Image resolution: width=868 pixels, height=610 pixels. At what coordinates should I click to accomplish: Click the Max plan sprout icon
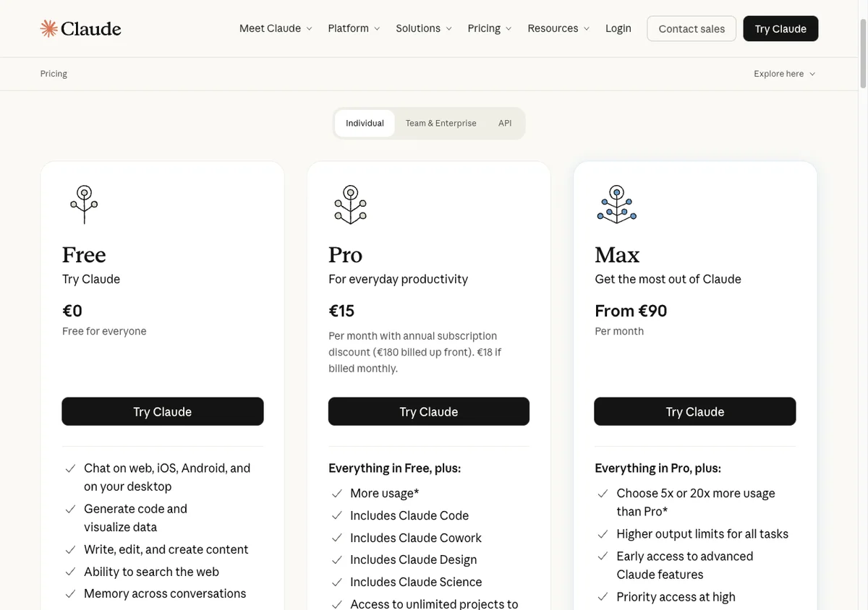pos(617,205)
